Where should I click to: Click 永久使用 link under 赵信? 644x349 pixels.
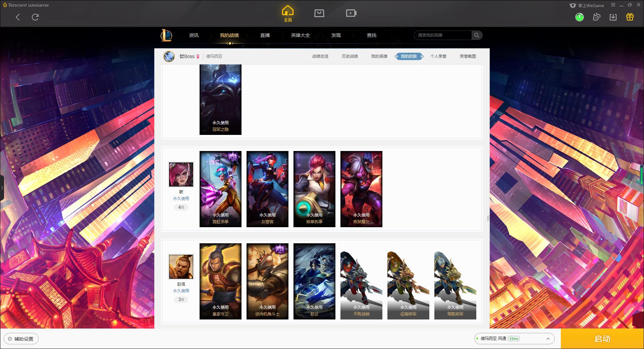(x=181, y=291)
